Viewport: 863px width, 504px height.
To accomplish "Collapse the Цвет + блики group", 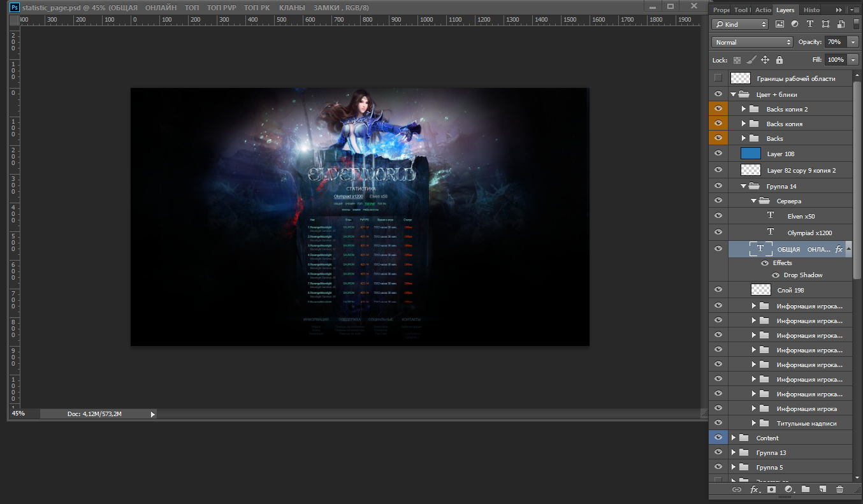I will (734, 94).
